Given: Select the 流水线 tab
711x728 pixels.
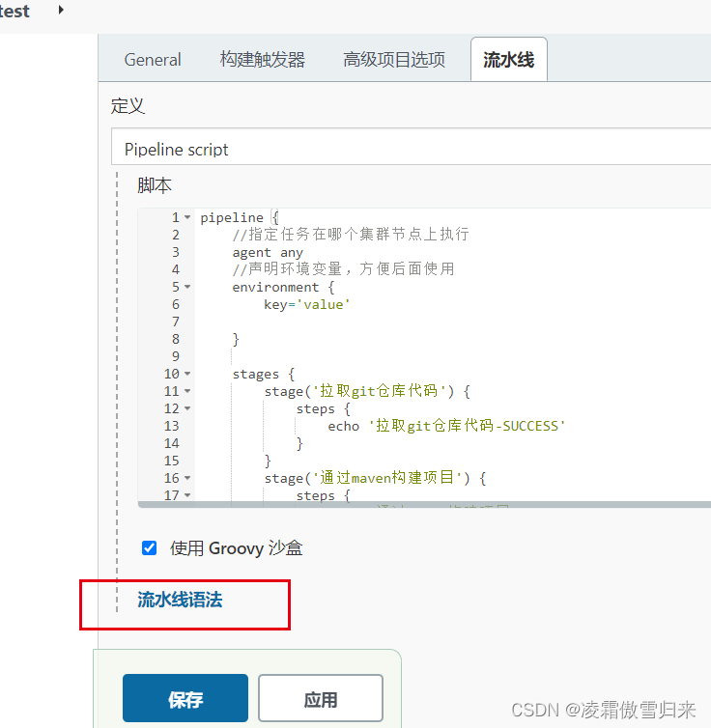Looking at the screenshot, I should 508,60.
